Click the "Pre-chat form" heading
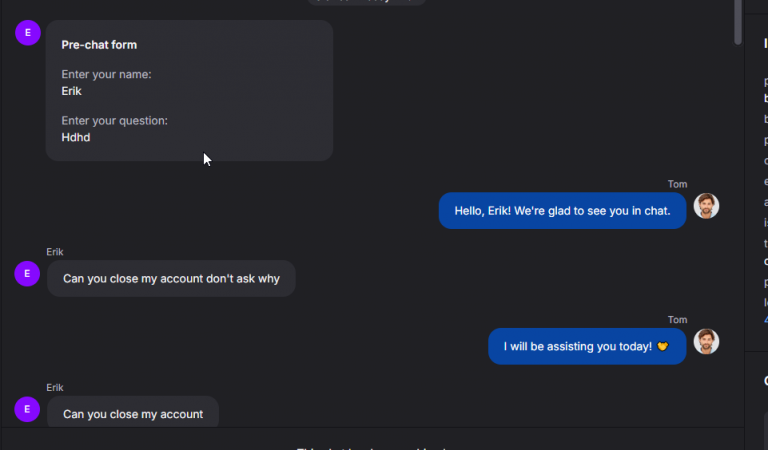The image size is (768, 450). [99, 45]
